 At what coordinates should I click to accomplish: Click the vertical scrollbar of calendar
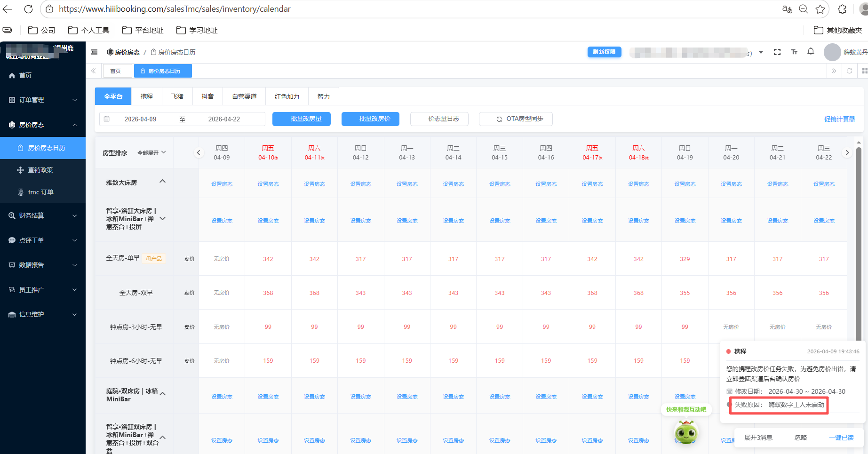coord(859,235)
